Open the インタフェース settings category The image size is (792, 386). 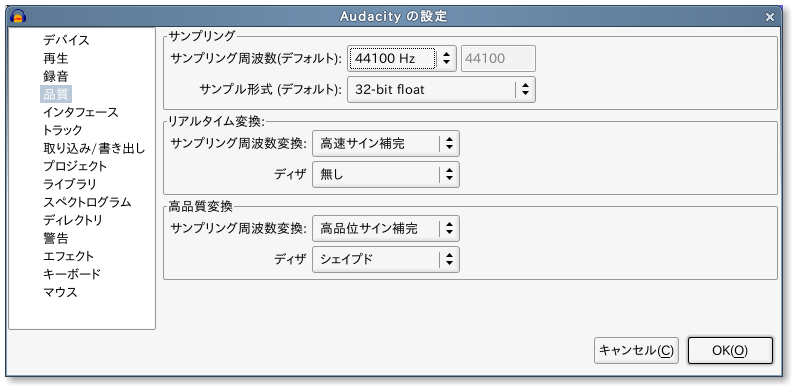(x=80, y=112)
